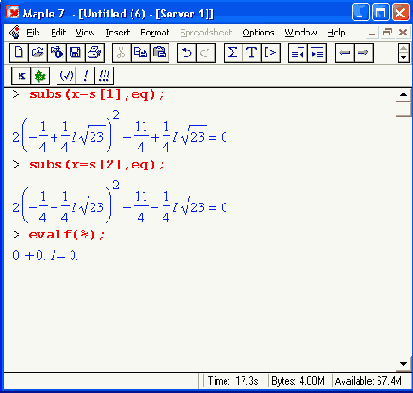This screenshot has width=413, height=393.
Task: Print the worksheet using the printer icon
Action: [95, 53]
